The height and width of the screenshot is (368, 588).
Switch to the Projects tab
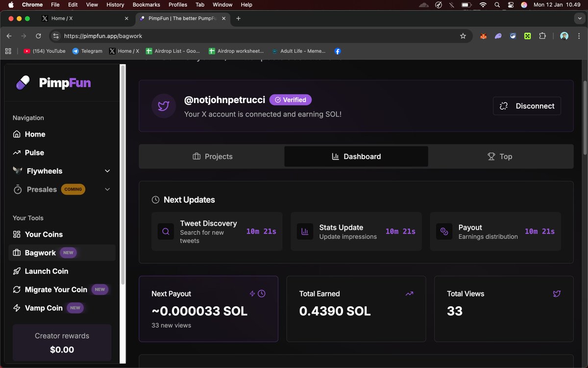(x=212, y=157)
